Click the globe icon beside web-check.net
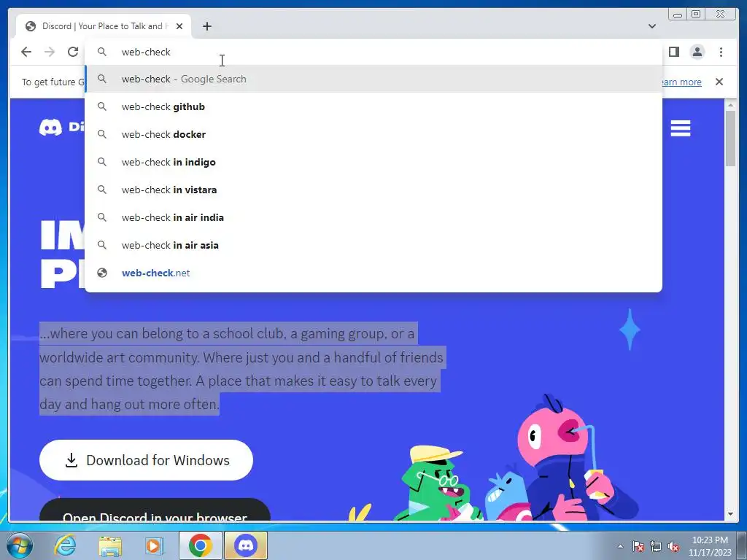Screen dimensions: 747x560 (x=102, y=273)
